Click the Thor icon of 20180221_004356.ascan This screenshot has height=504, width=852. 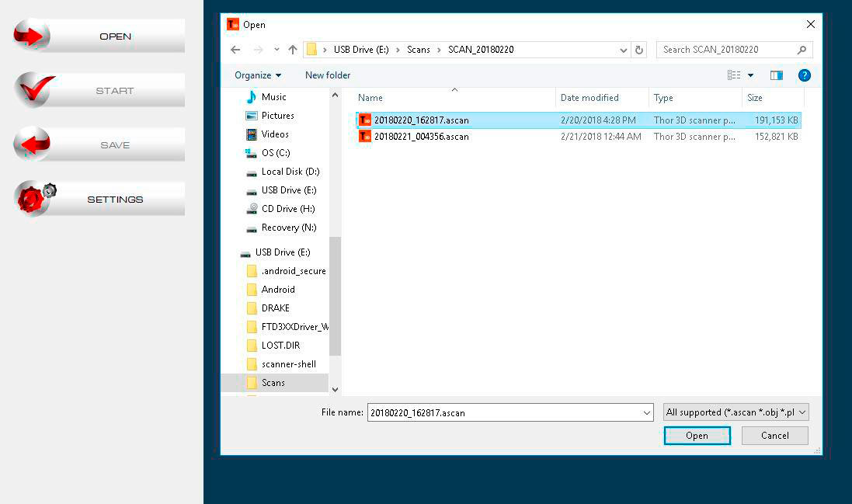pyautogui.click(x=364, y=137)
